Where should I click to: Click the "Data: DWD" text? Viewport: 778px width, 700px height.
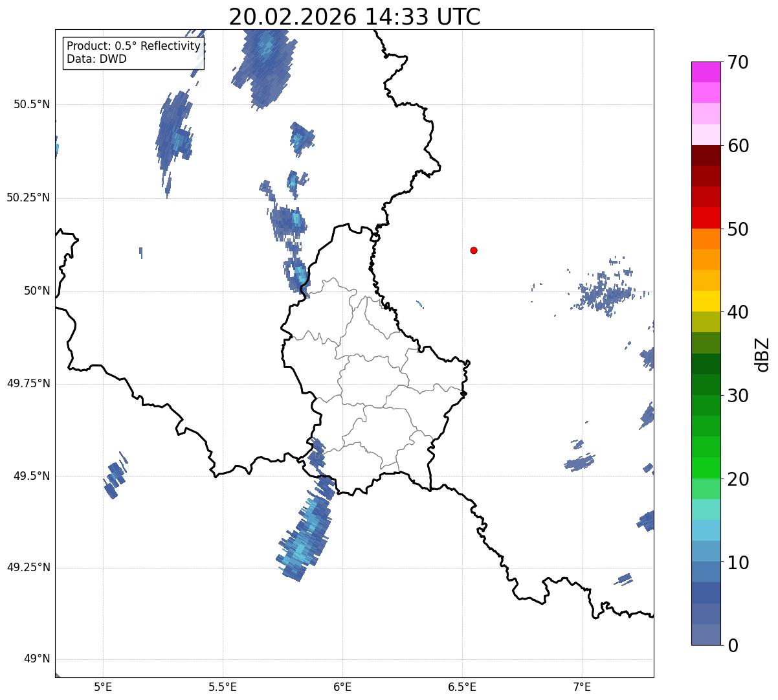(x=96, y=59)
